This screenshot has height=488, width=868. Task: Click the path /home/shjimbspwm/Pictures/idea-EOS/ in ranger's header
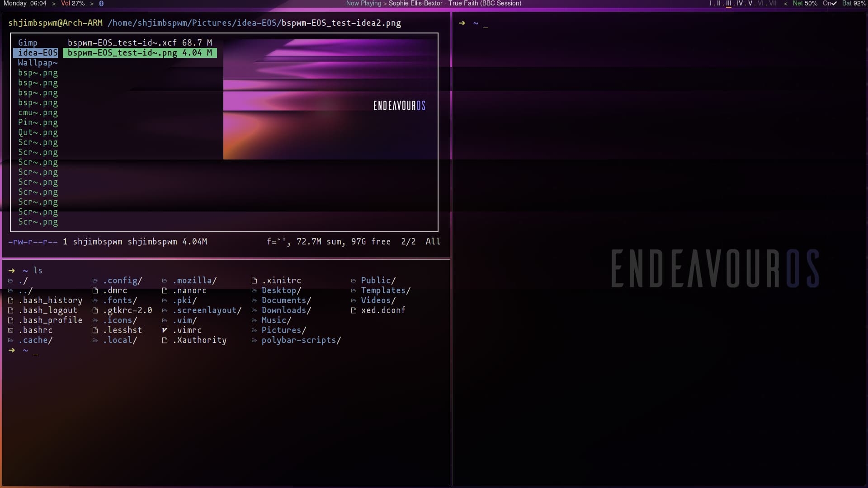pyautogui.click(x=194, y=23)
